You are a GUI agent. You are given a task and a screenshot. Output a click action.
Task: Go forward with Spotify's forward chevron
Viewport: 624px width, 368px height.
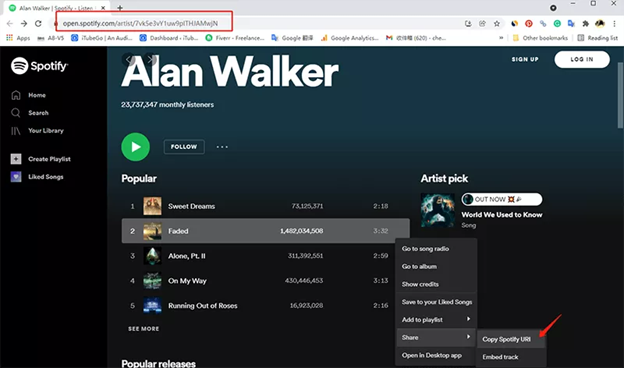(x=150, y=60)
